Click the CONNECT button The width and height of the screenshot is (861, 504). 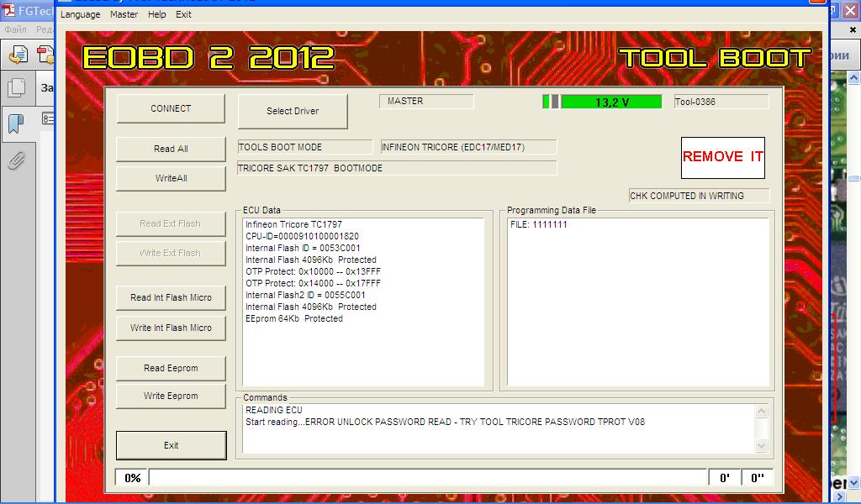click(171, 108)
